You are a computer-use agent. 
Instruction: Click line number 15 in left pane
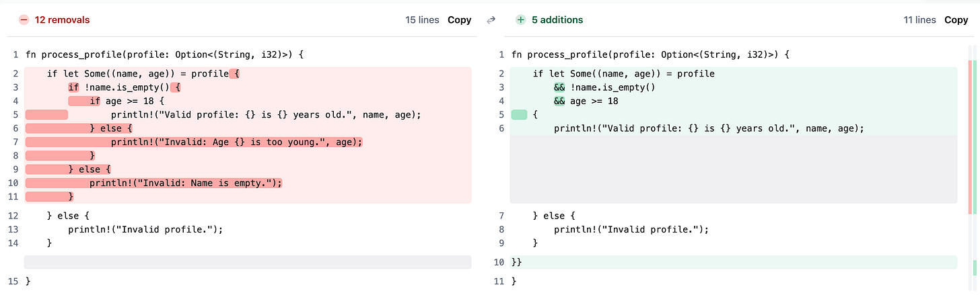pos(13,281)
